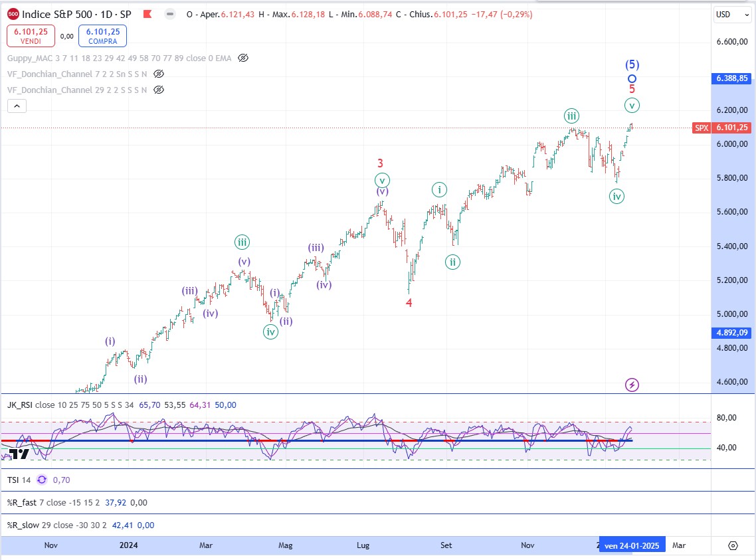Viewport: 756px width, 560px height.
Task: Click the 40,00 RSI scale value
Action: 727,447
